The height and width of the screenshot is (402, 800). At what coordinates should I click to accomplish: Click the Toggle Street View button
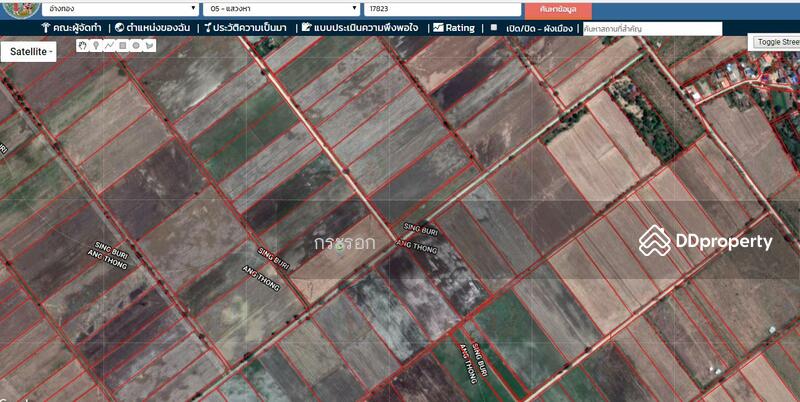coord(776,42)
